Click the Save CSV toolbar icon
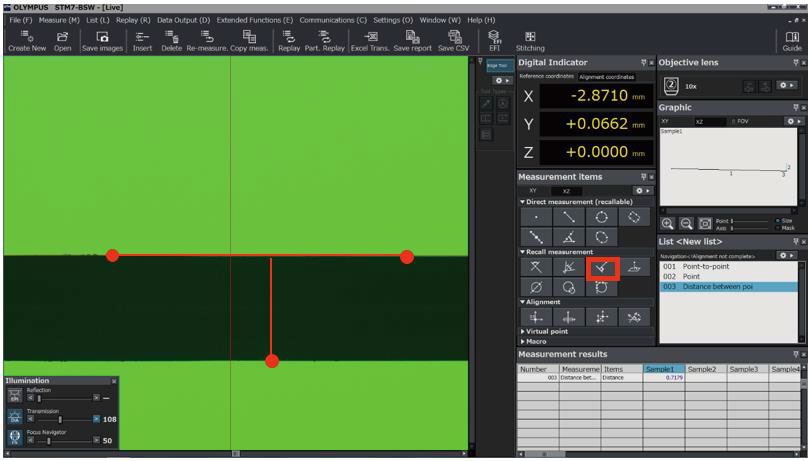This screenshot has height=461, width=811. coord(453,40)
